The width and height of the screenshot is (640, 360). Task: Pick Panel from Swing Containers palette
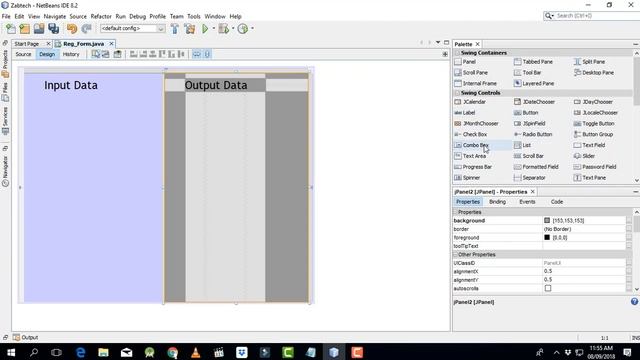pos(465,62)
